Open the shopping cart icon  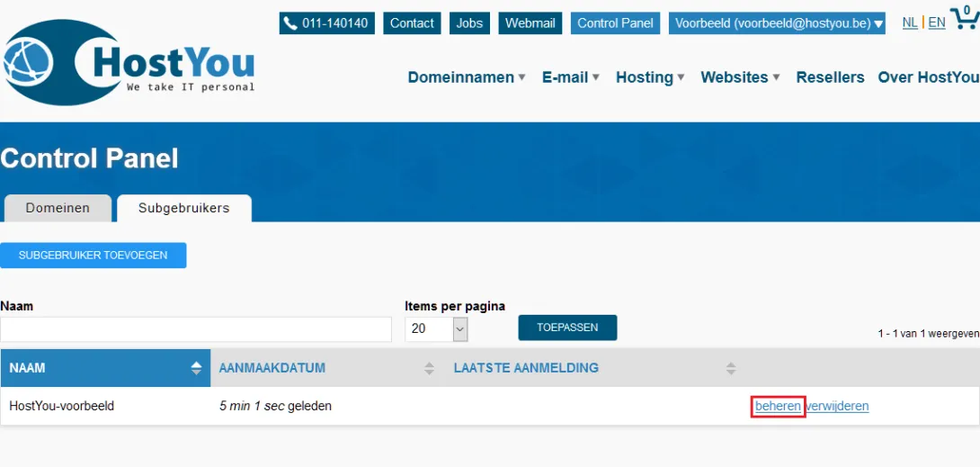click(x=964, y=20)
